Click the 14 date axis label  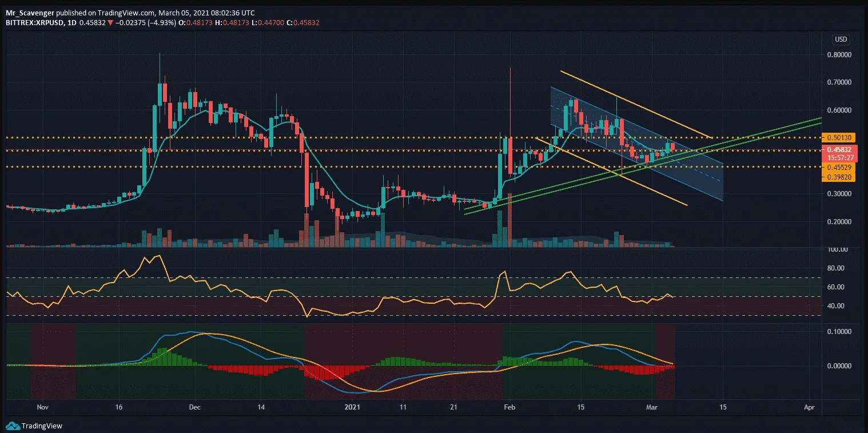(260, 408)
